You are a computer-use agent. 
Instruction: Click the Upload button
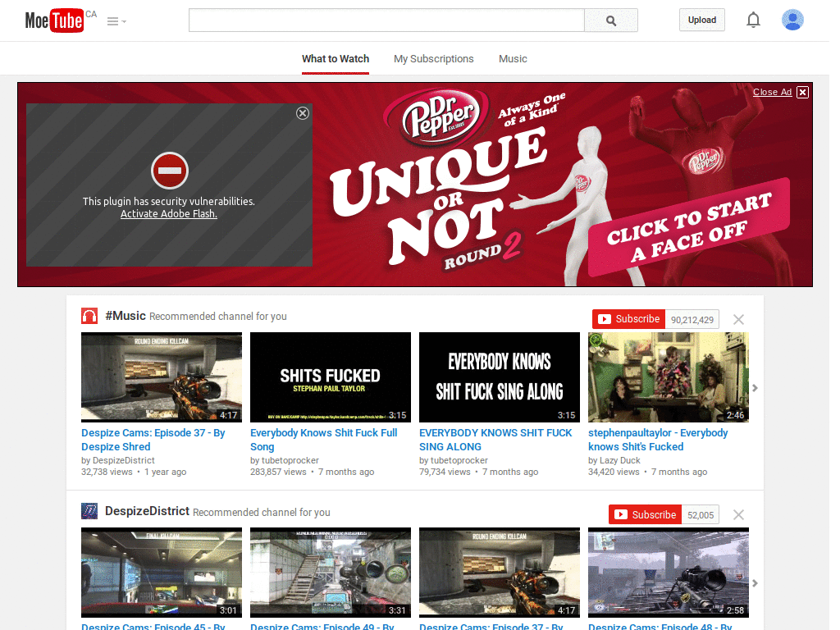702,20
